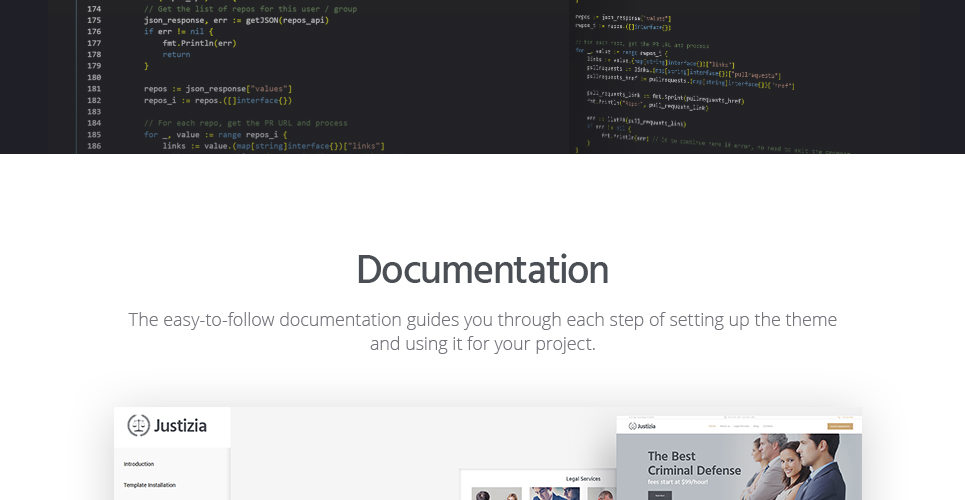Viewport: 965px width, 500px height.
Task: Open the Template Installation sidebar link
Action: (x=150, y=485)
